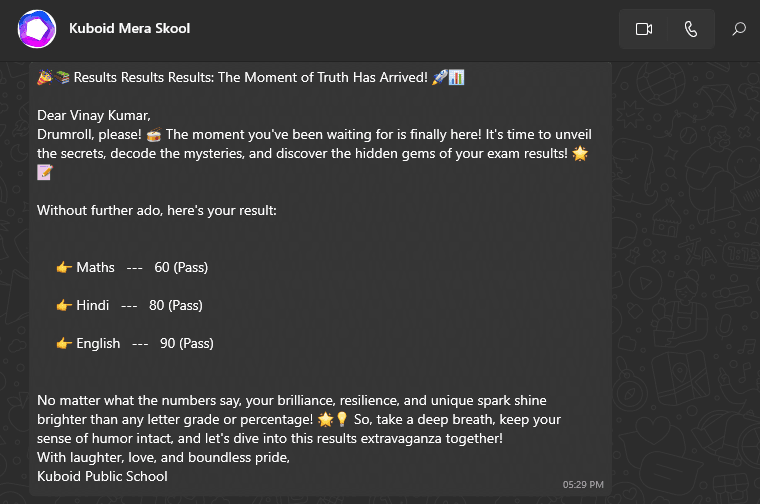Click the 05:29 PM message timestamp
Screen dimensions: 760x504
click(x=583, y=485)
